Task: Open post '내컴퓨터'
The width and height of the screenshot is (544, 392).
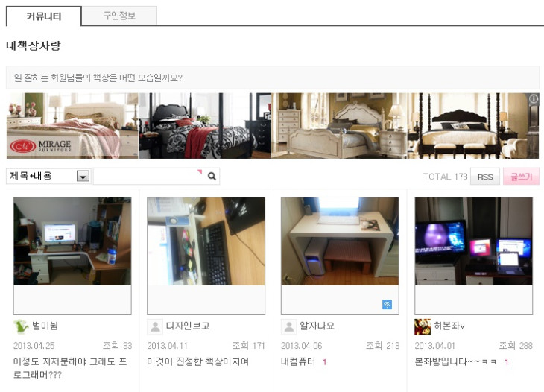Action: click(298, 362)
